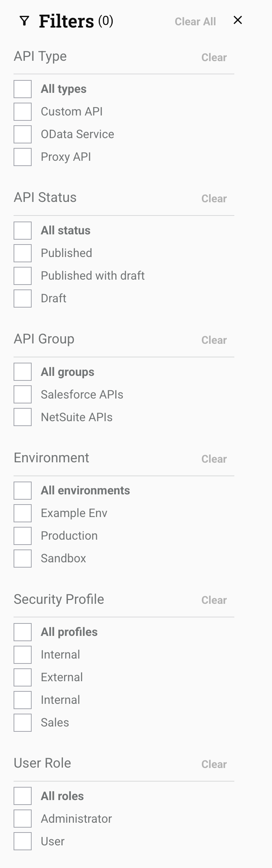Close the Filters panel
272x868 pixels.
click(238, 20)
